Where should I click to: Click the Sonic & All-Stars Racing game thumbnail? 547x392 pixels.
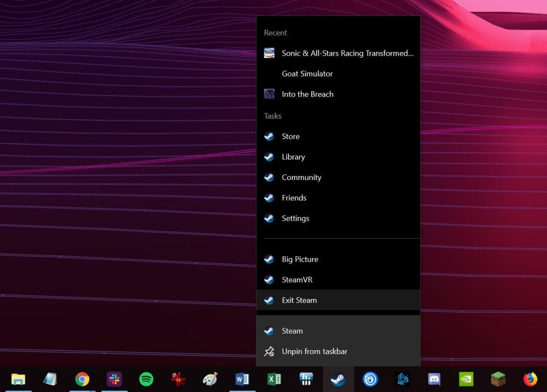(269, 53)
